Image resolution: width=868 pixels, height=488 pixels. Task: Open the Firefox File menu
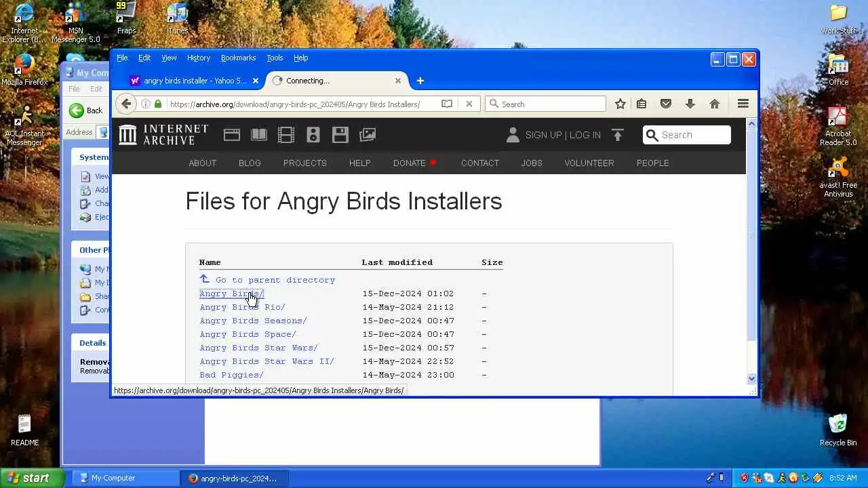point(122,58)
